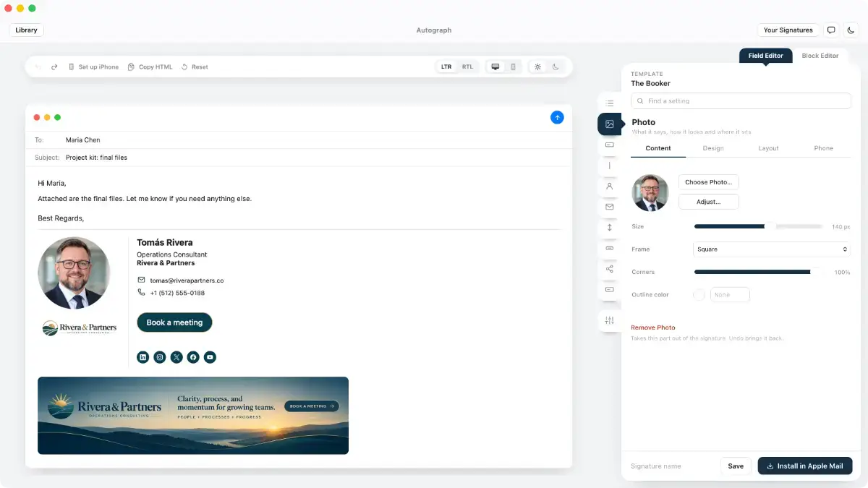This screenshot has height=488, width=868.
Task: Click the blue send arrow in the preview
Action: [557, 117]
